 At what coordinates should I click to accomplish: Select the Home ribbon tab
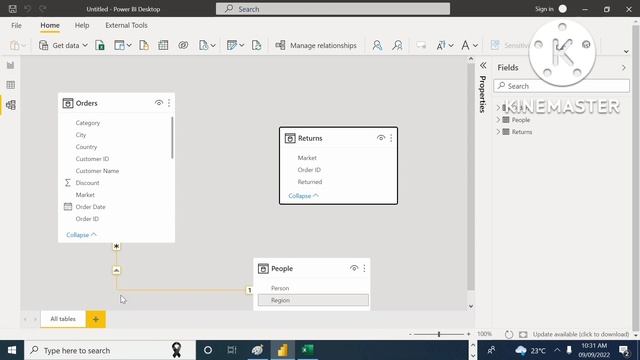click(50, 25)
